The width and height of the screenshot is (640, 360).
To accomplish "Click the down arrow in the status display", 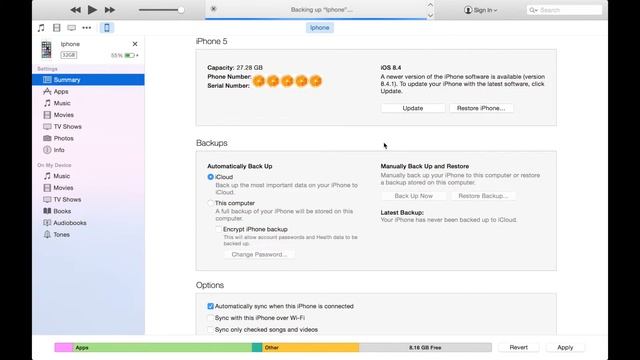I will click(x=430, y=15).
